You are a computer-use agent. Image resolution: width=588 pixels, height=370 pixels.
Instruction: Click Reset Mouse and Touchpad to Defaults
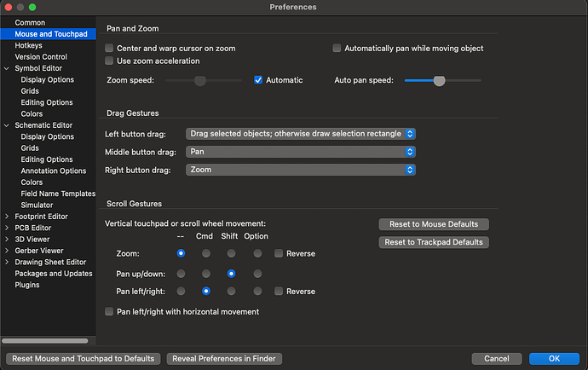pyautogui.click(x=83, y=358)
